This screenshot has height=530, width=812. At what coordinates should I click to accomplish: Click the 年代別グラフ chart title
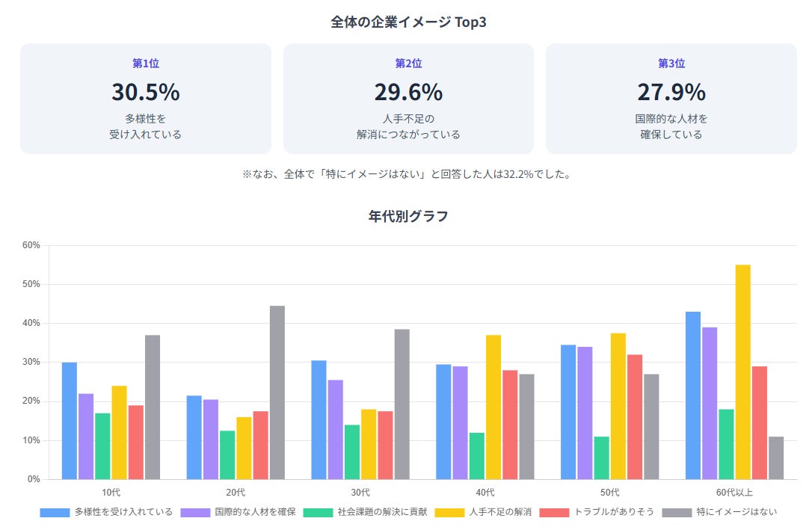point(408,217)
